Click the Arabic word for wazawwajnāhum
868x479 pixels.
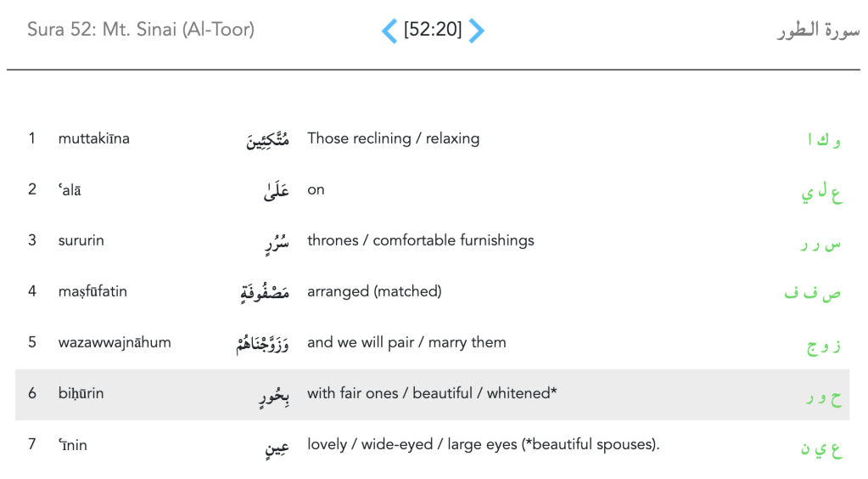262,344
